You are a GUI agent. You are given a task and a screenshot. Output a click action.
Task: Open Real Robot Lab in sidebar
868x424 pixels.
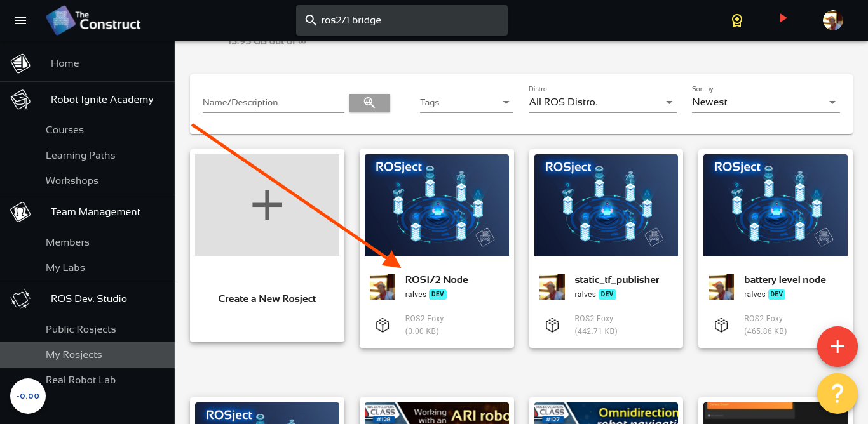[x=81, y=380]
